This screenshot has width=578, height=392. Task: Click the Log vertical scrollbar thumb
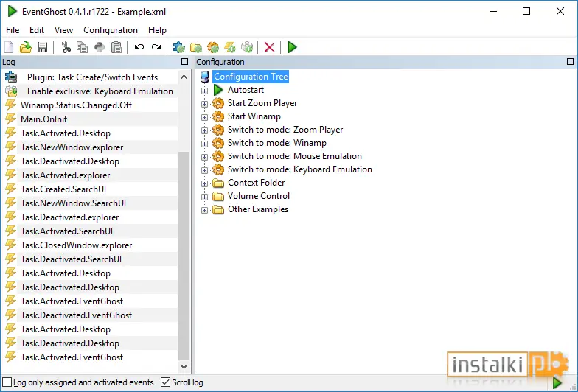pyautogui.click(x=184, y=256)
